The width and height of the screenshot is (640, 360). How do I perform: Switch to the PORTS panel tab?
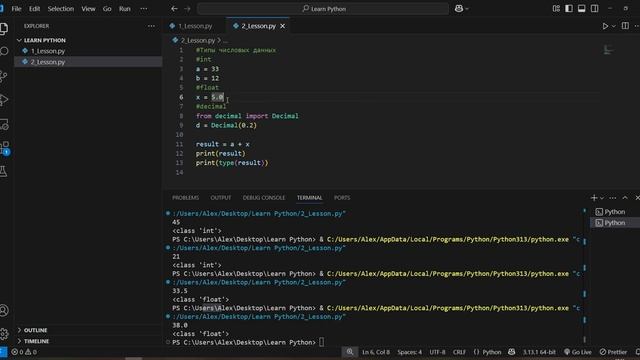click(342, 198)
